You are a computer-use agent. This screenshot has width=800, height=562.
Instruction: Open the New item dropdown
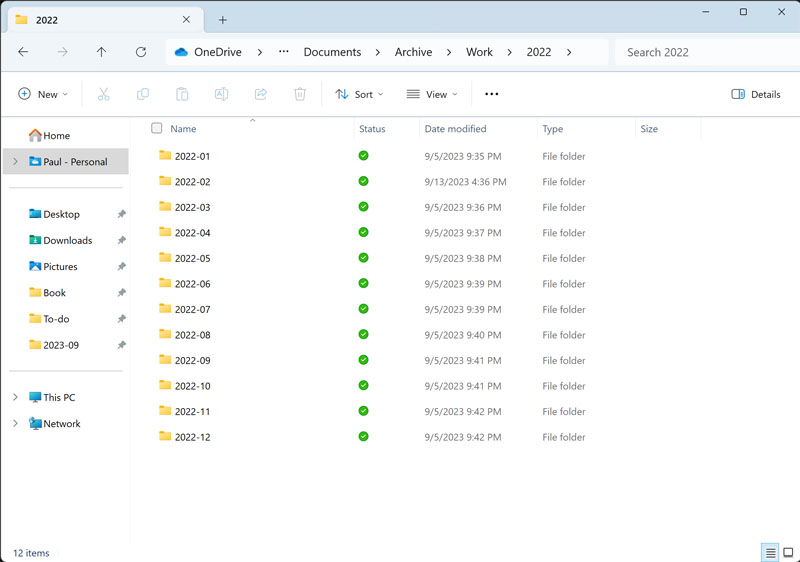43,94
